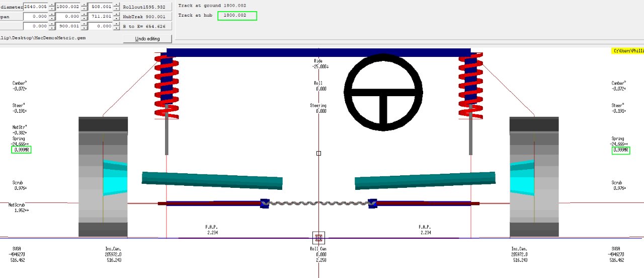This screenshot has height=278, width=644.
Task: Select the left red coil spring
Action: [x=166, y=87]
